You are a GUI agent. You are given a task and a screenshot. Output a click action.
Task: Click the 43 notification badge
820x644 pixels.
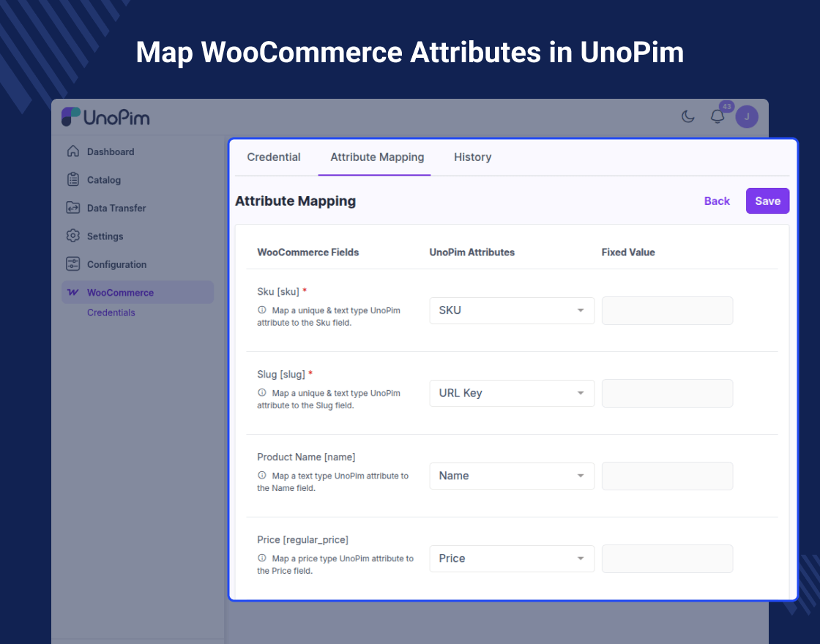[x=727, y=106]
